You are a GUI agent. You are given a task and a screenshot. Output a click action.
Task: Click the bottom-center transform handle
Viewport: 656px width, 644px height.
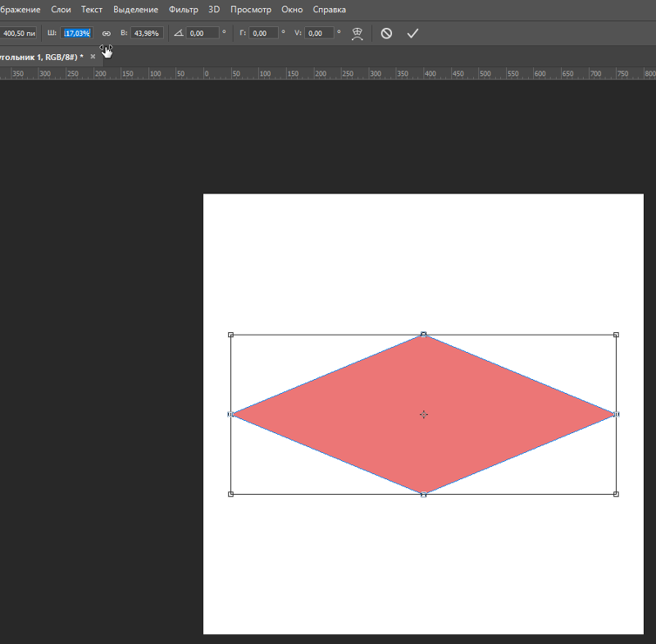[x=423, y=495]
